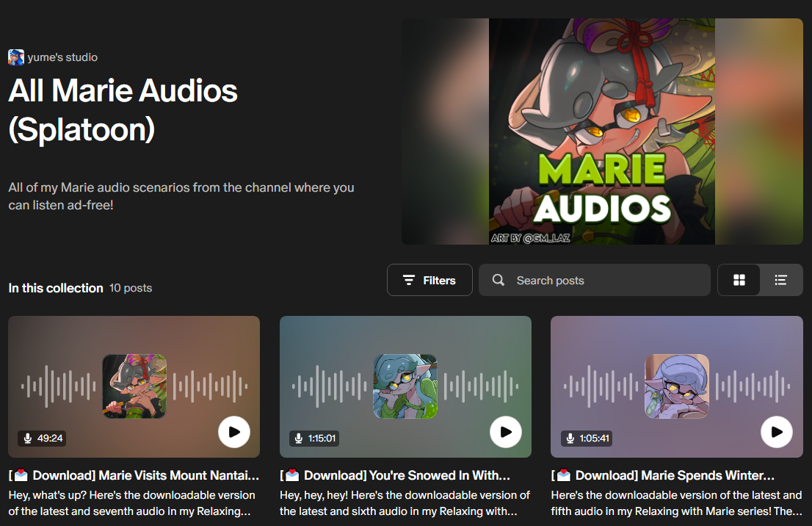Image resolution: width=812 pixels, height=526 pixels.
Task: Play the Marie Visits Mount Nantai audio
Action: point(234,432)
